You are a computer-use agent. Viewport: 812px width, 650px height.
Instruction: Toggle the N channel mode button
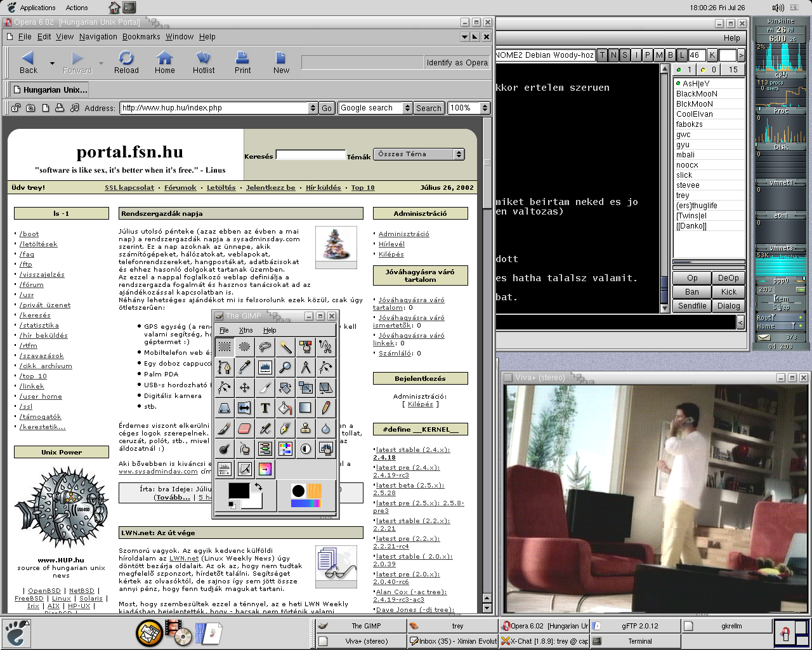point(613,55)
